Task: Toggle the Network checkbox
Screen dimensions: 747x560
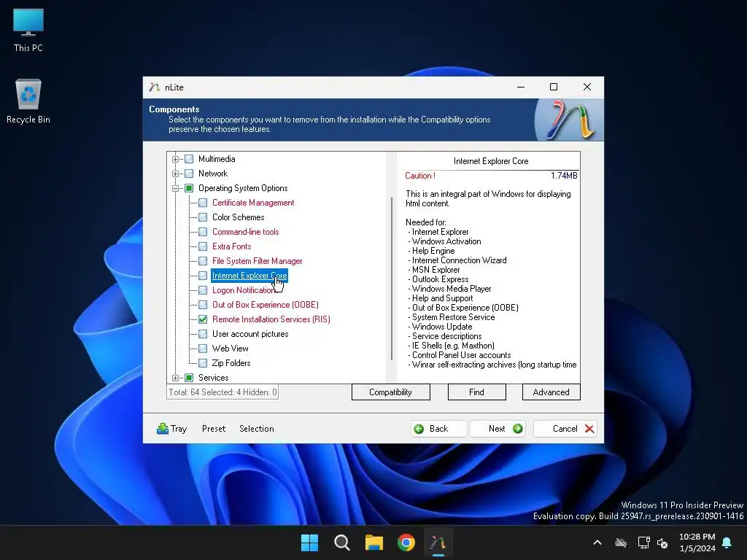Action: 189,174
